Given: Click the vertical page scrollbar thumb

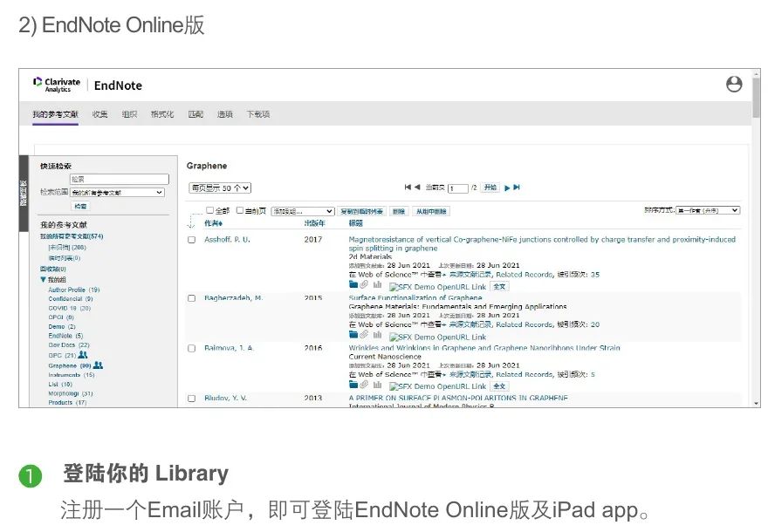Looking at the screenshot, I should coord(757,97).
